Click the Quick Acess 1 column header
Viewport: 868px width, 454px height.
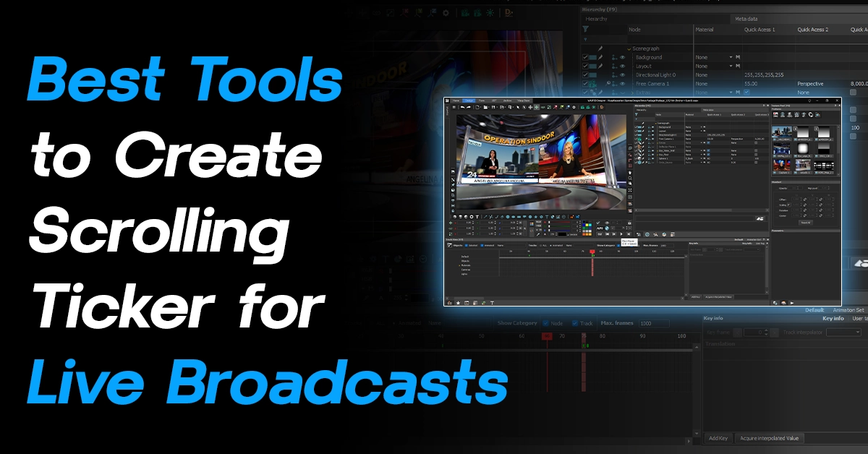[x=759, y=30]
